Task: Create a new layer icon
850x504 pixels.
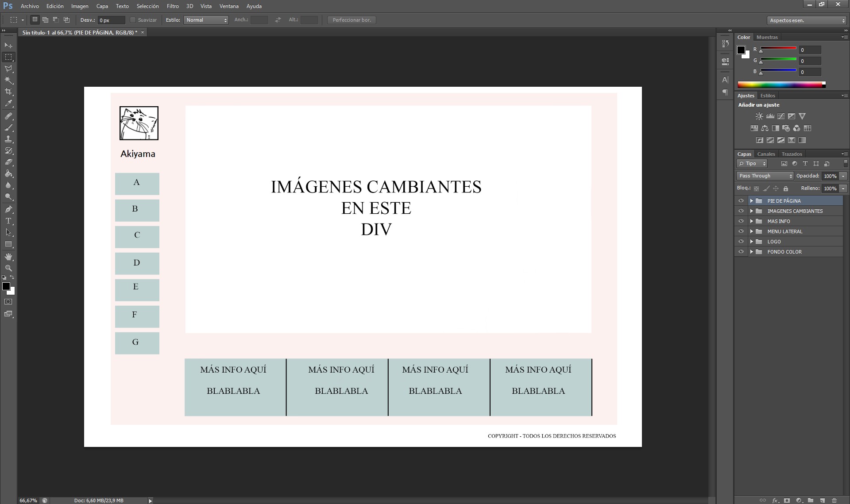Action: (x=822, y=500)
